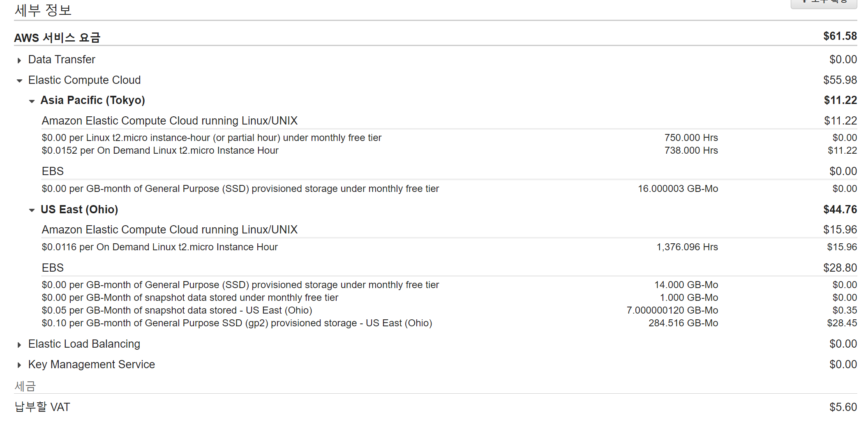Screen dimensions: 868x427
Task: Collapse the Asia Pacific (Tokyo) region arrow
Action: tap(32, 101)
